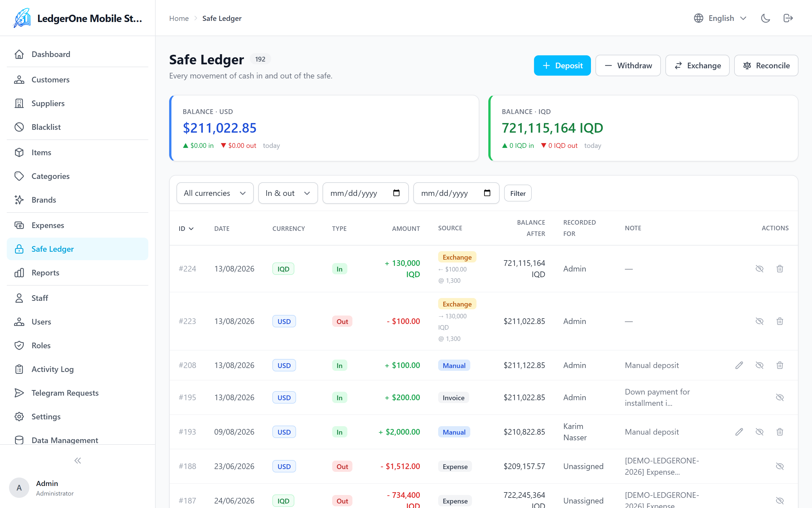812x508 pixels.
Task: Toggle dark mode moon icon
Action: pos(765,18)
